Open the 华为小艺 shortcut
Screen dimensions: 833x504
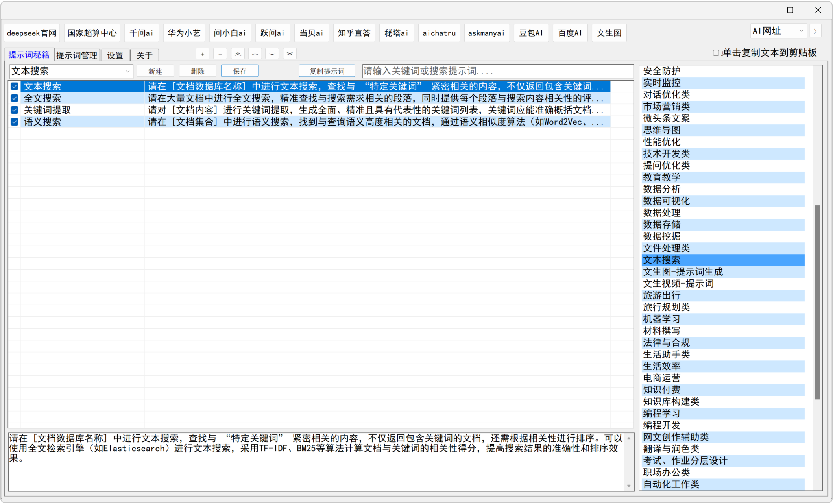point(184,33)
